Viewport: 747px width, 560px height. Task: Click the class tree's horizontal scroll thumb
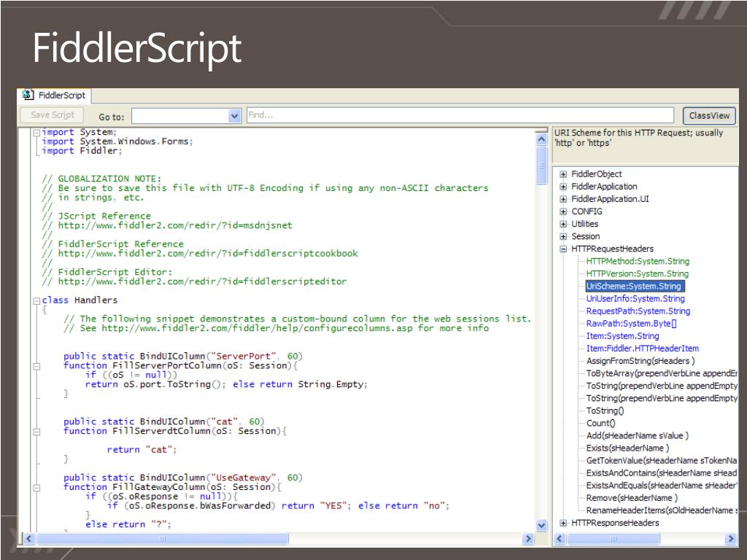point(614,539)
